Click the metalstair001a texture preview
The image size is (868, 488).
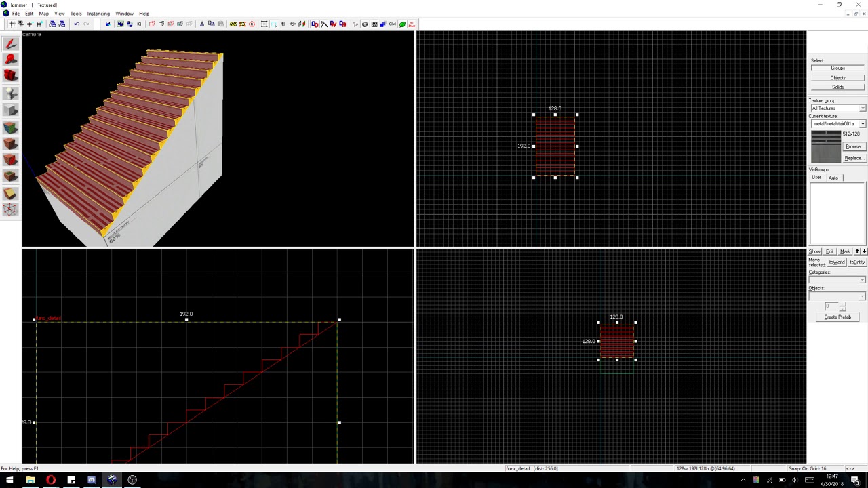826,146
